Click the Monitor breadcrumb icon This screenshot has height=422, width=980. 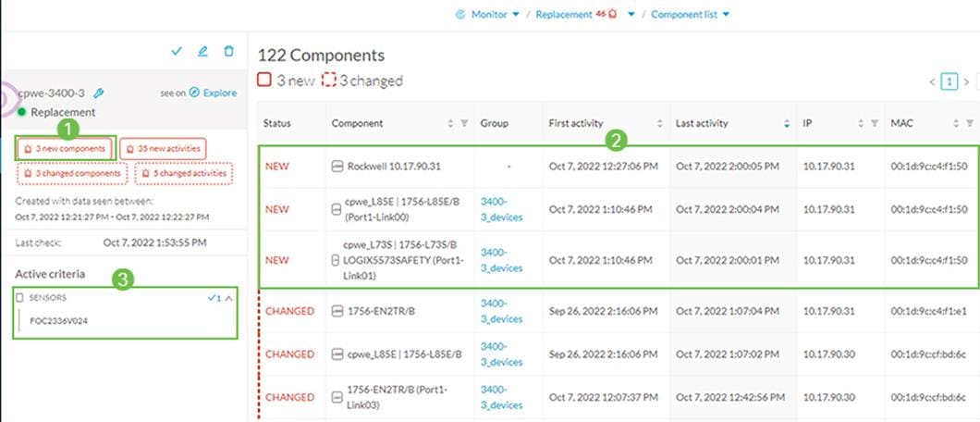(461, 15)
